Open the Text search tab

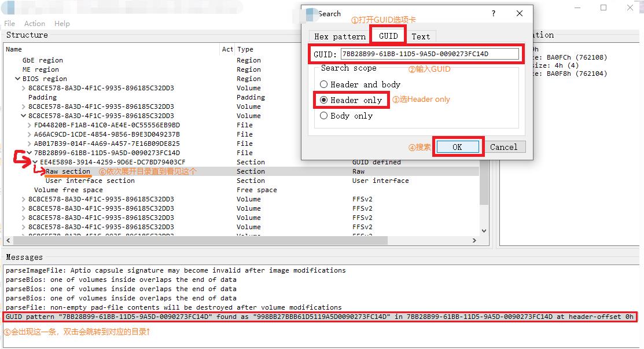[421, 36]
